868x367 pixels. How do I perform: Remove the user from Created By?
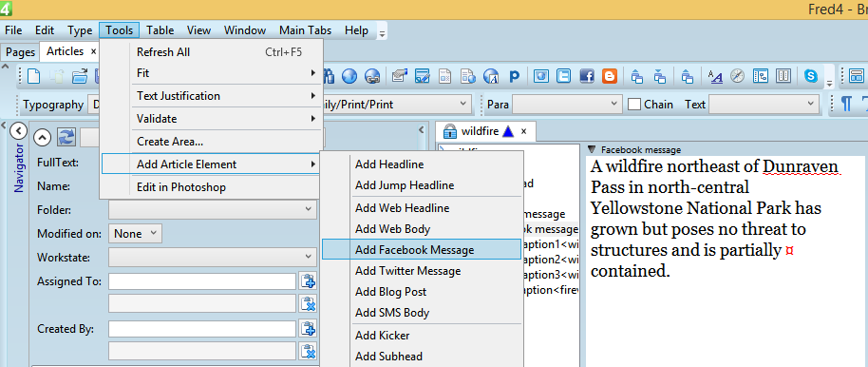pos(308,351)
